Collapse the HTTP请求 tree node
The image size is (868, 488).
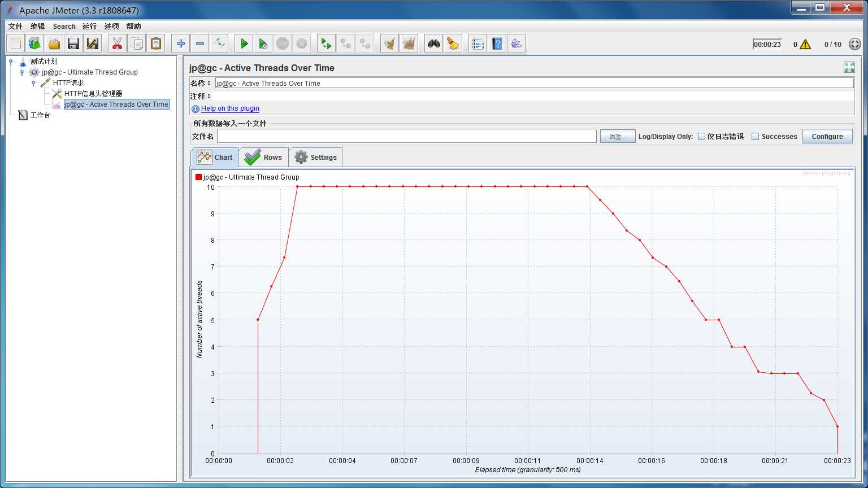pos(33,83)
